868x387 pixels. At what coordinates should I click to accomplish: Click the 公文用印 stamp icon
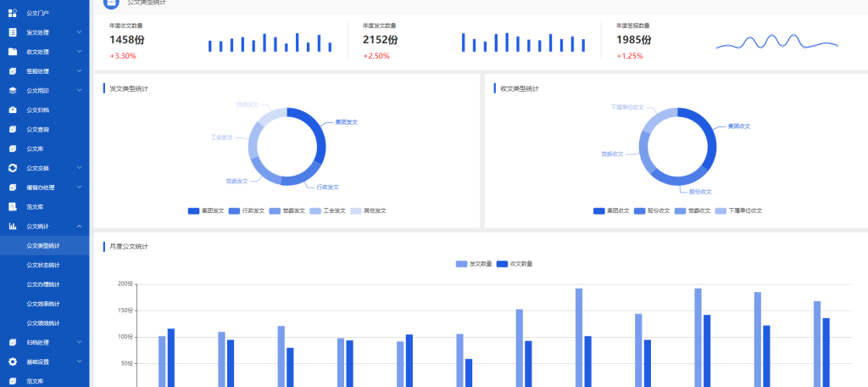[x=12, y=90]
